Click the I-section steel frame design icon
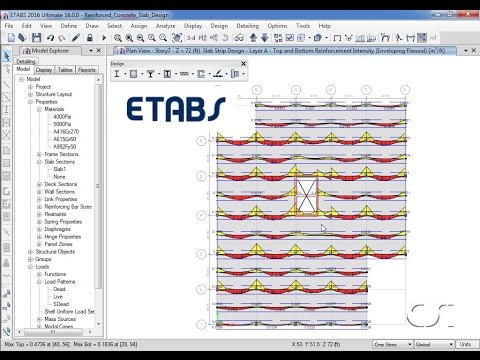Viewport: 480px width, 360px height. [x=117, y=74]
